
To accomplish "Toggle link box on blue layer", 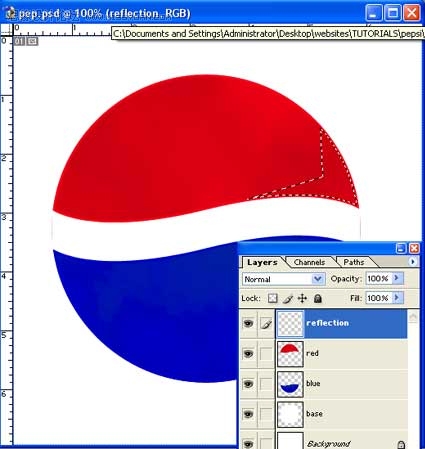I will [x=266, y=384].
